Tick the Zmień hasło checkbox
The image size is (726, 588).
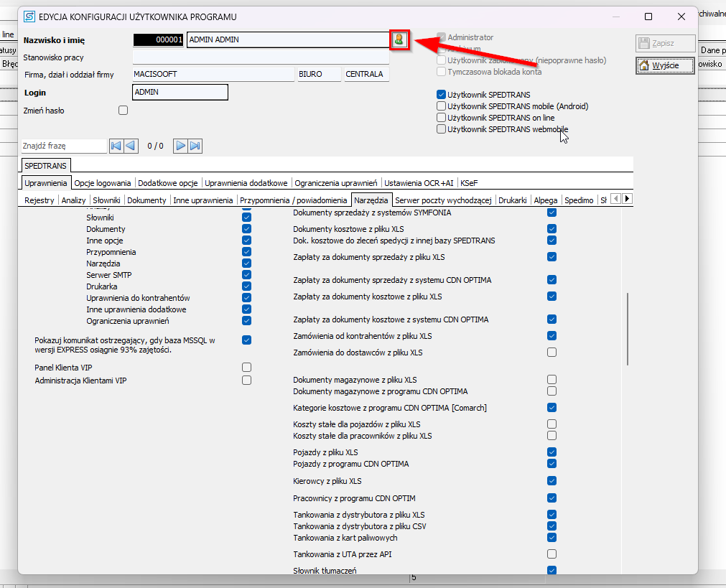pyautogui.click(x=124, y=110)
